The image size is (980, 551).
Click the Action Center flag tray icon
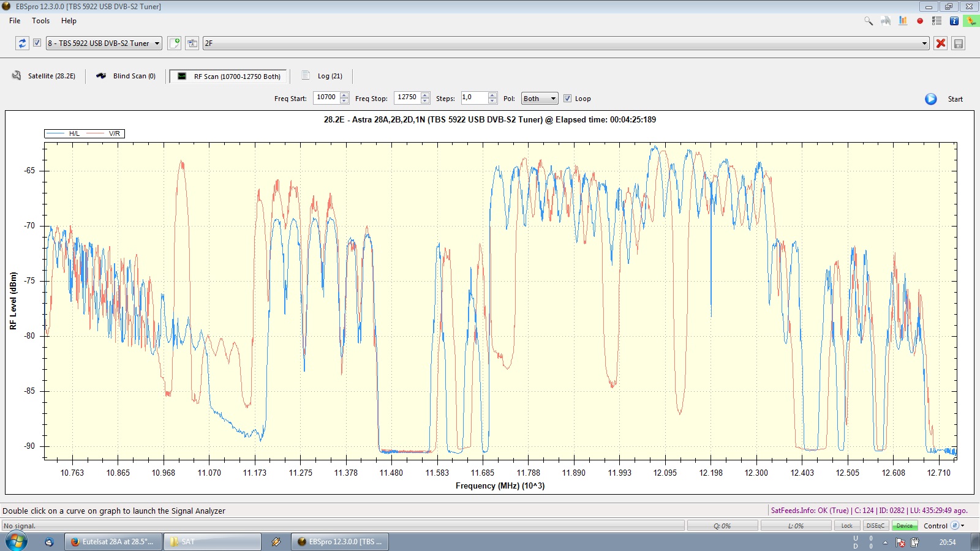click(900, 542)
